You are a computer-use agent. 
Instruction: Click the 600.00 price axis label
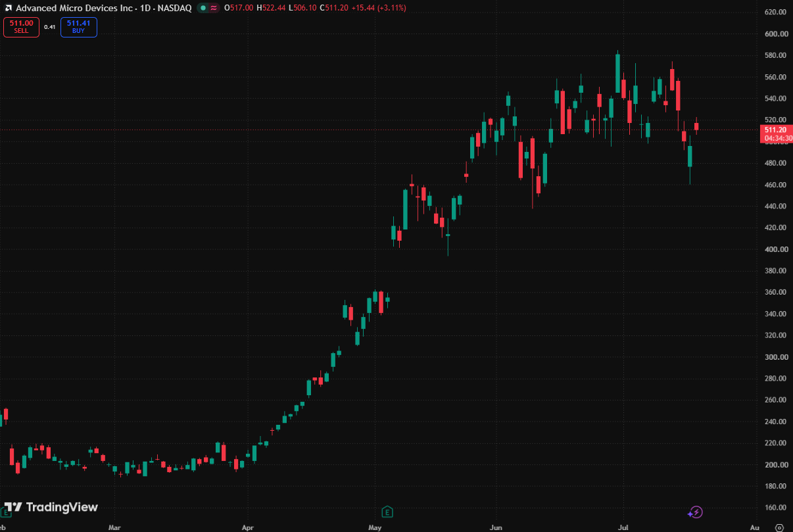point(777,34)
